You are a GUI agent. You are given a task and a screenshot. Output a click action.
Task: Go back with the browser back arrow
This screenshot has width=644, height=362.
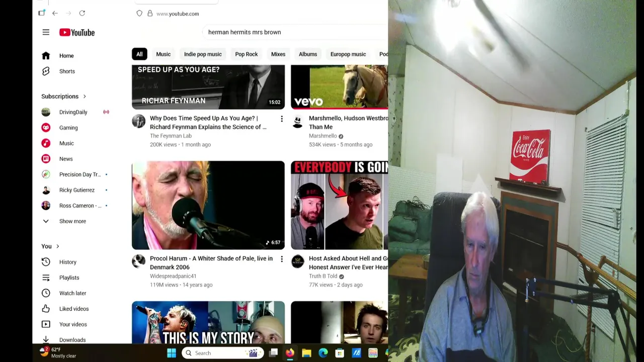tap(55, 13)
